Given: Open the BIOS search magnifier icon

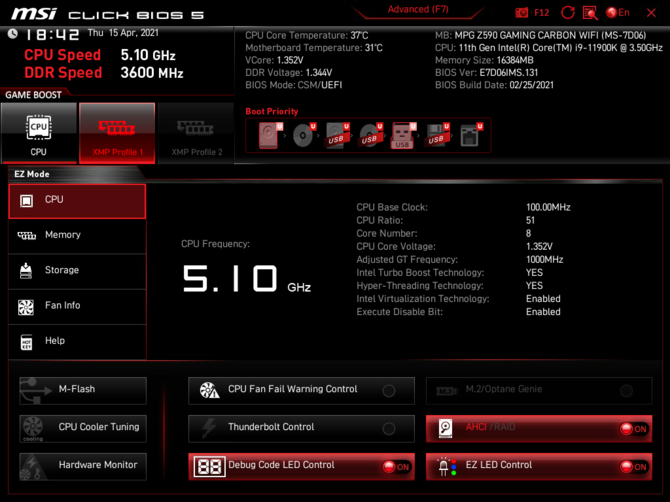Looking at the screenshot, I should tap(590, 13).
